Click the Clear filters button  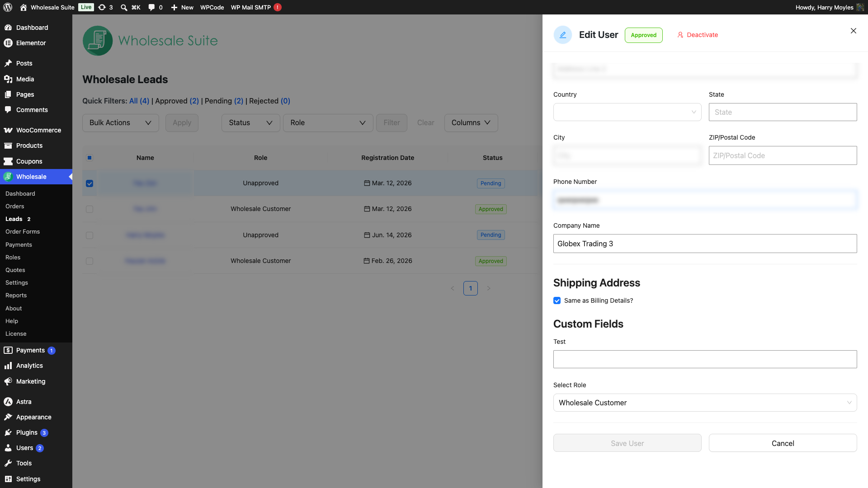pos(426,123)
